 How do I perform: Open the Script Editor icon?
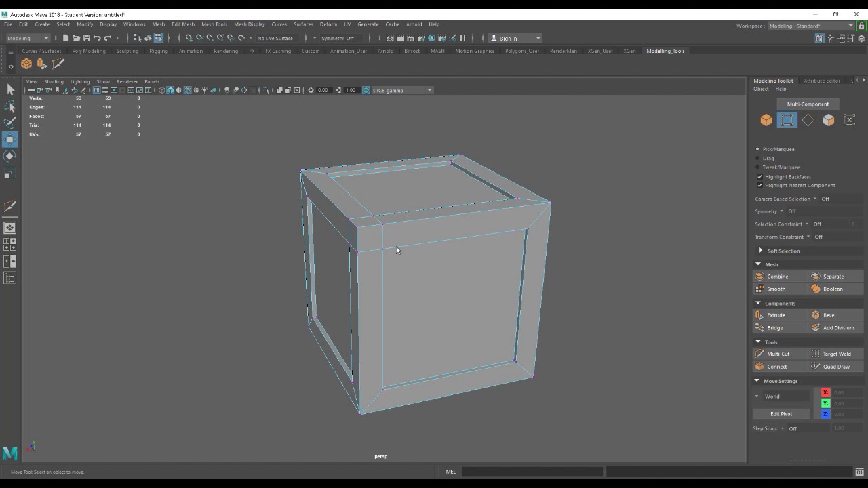tap(859, 472)
